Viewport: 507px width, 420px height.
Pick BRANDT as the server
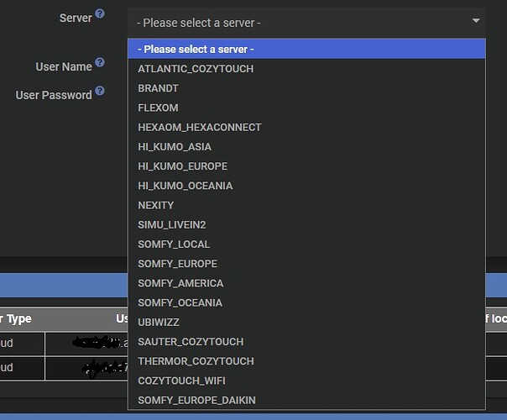(x=306, y=88)
